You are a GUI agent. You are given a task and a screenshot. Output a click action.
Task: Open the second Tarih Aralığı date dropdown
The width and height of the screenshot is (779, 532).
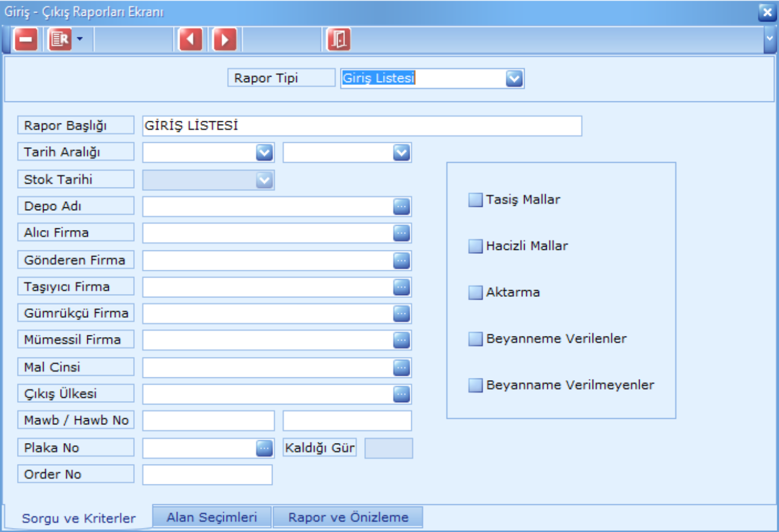[401, 152]
